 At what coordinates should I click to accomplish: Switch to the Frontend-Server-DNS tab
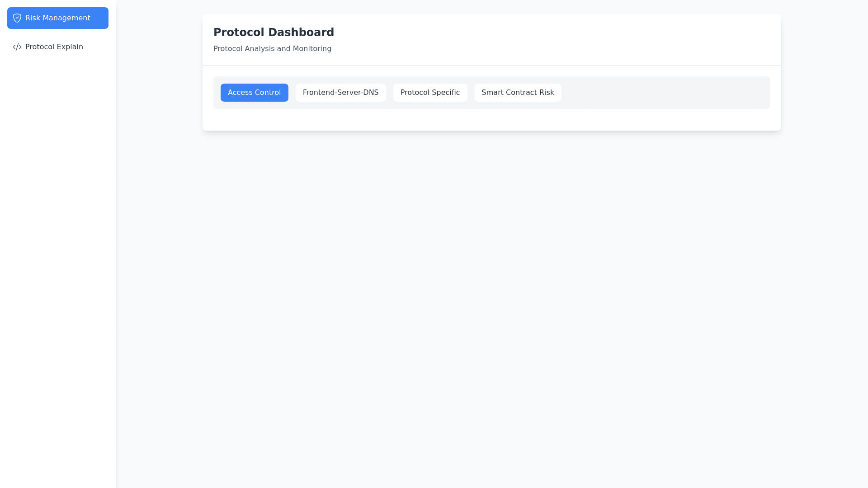(x=340, y=93)
